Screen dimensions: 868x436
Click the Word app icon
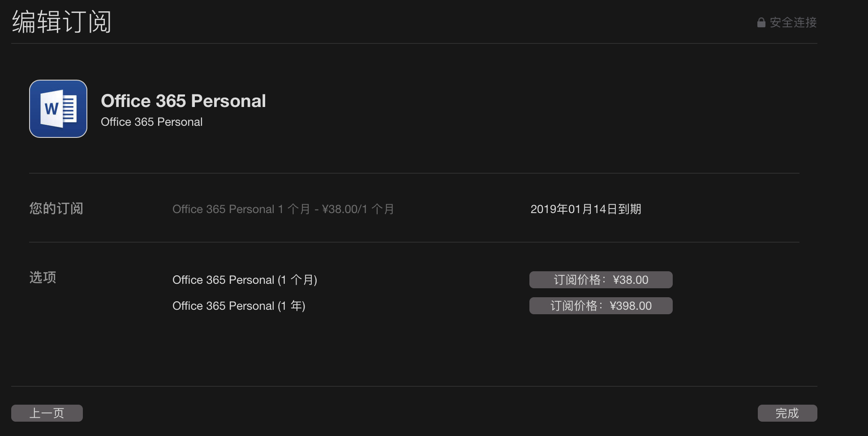(x=58, y=109)
